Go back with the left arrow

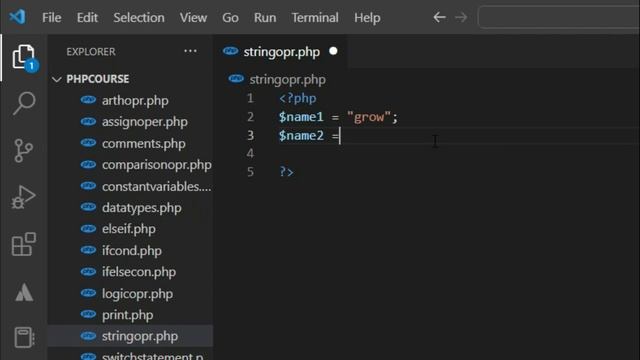(x=439, y=17)
